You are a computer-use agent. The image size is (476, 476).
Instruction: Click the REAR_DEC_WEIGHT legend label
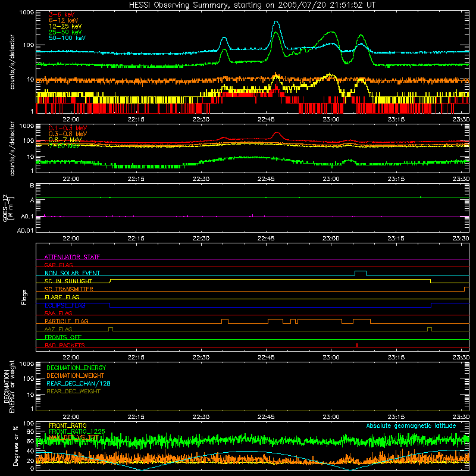point(73,392)
